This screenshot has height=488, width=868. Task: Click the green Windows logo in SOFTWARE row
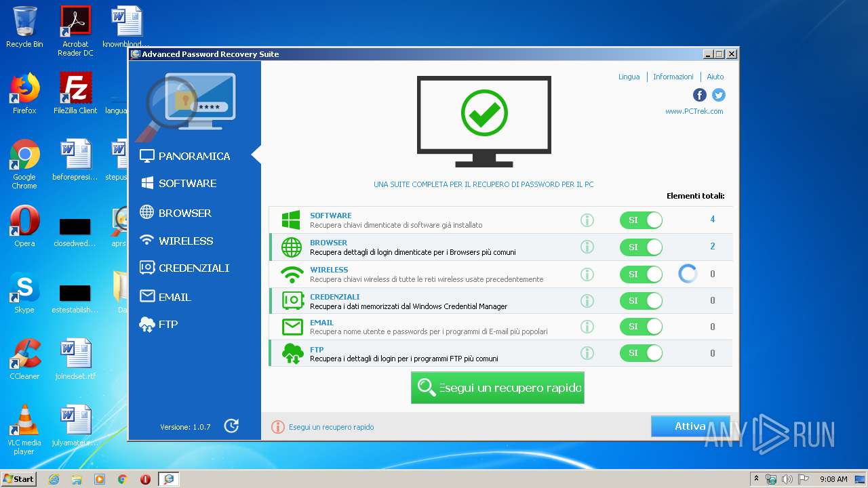pyautogui.click(x=291, y=220)
